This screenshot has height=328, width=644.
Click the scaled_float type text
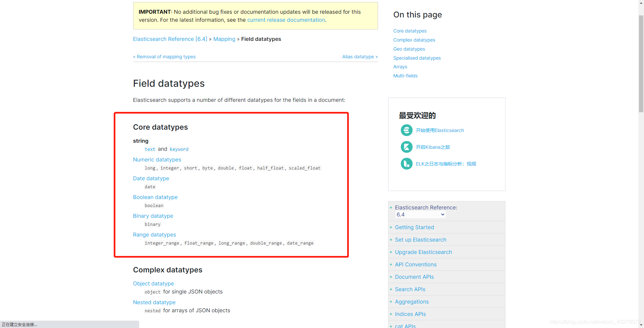pyautogui.click(x=305, y=168)
